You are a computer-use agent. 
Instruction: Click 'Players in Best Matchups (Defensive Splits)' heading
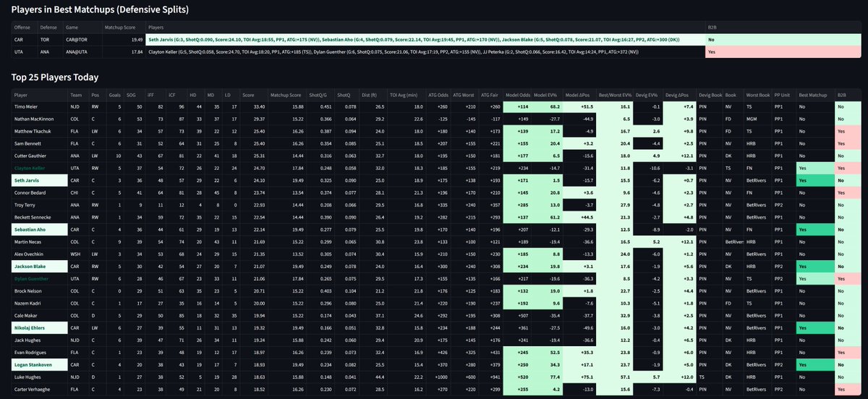click(x=101, y=9)
